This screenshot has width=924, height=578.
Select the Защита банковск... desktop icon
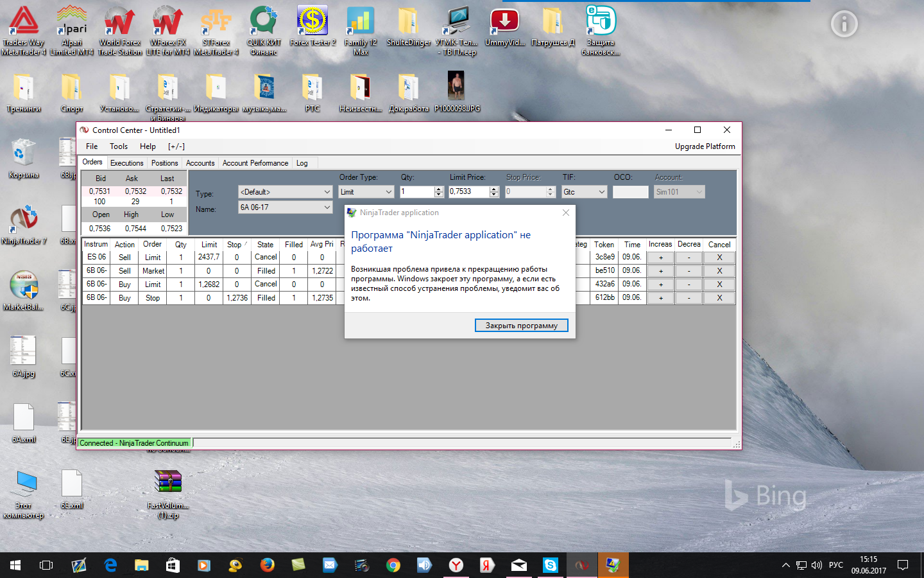pos(601,30)
